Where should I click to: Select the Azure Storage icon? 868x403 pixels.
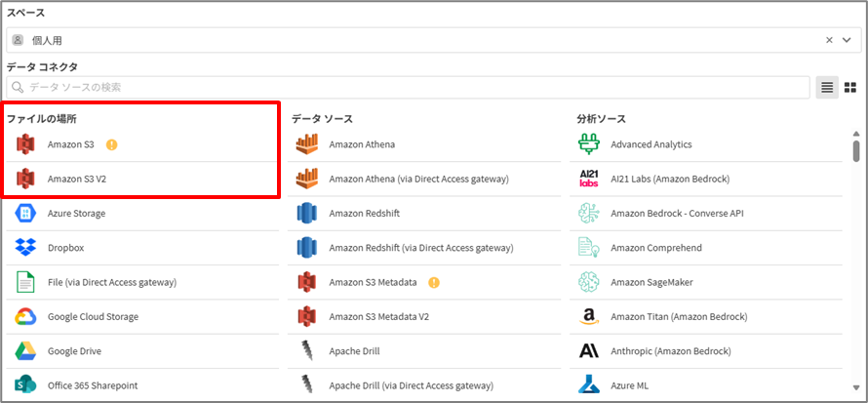(x=25, y=214)
